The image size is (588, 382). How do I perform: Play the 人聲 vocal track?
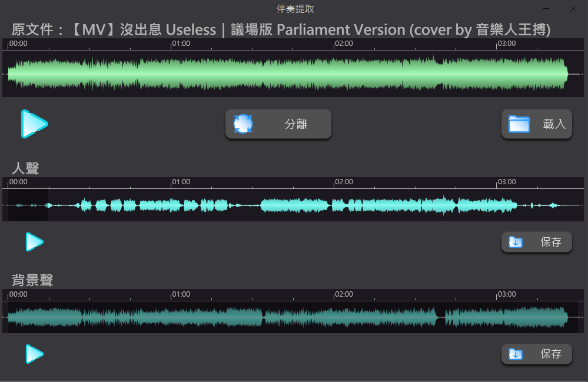(x=35, y=242)
